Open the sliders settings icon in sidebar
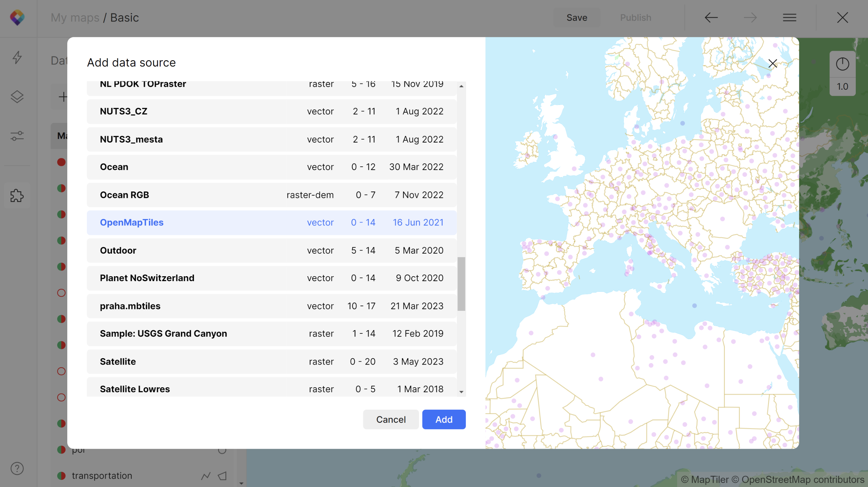 point(17,136)
